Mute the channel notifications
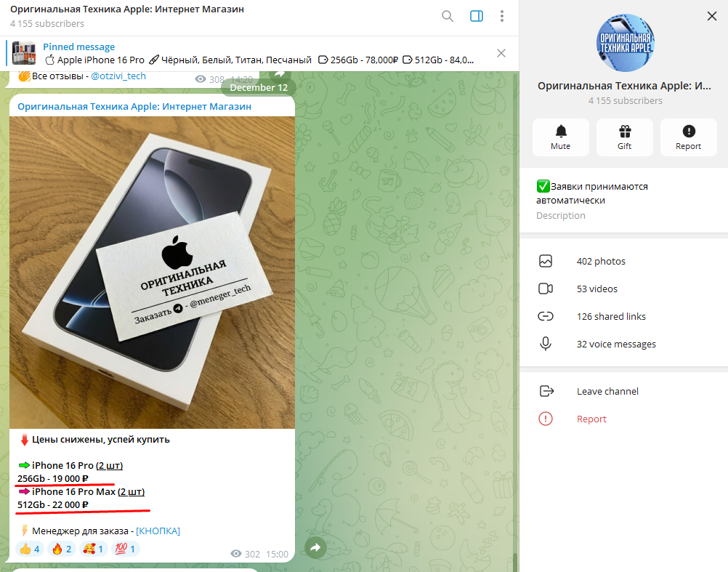The width and height of the screenshot is (728, 572). [560, 137]
